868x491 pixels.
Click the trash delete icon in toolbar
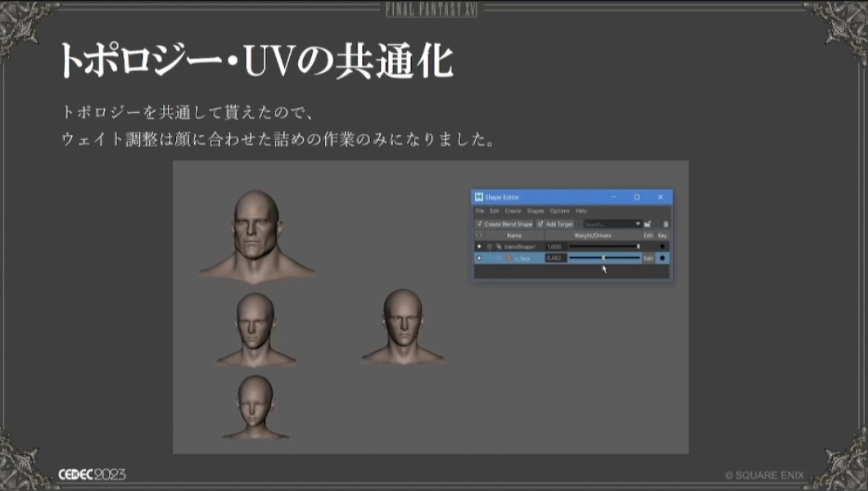(x=666, y=224)
